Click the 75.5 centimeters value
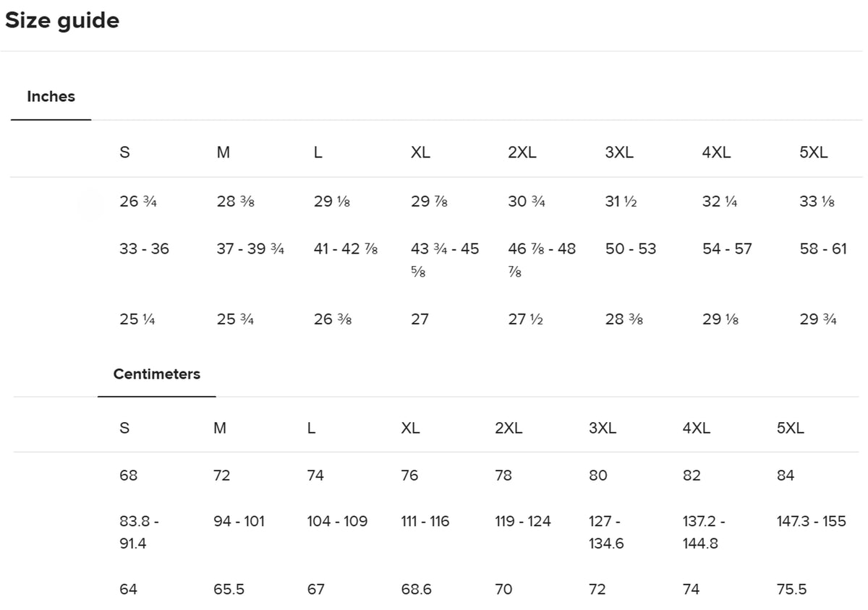This screenshot has height=610, width=868. click(791, 590)
